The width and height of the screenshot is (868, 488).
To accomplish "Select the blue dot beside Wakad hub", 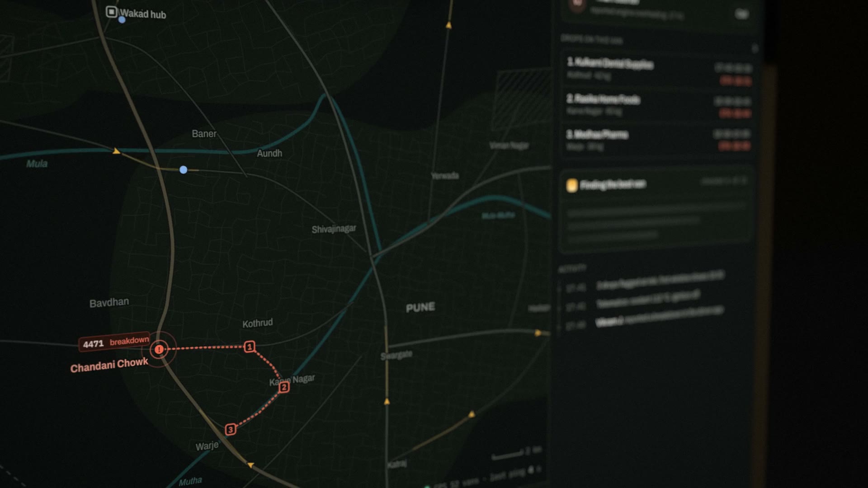I will click(x=122, y=20).
